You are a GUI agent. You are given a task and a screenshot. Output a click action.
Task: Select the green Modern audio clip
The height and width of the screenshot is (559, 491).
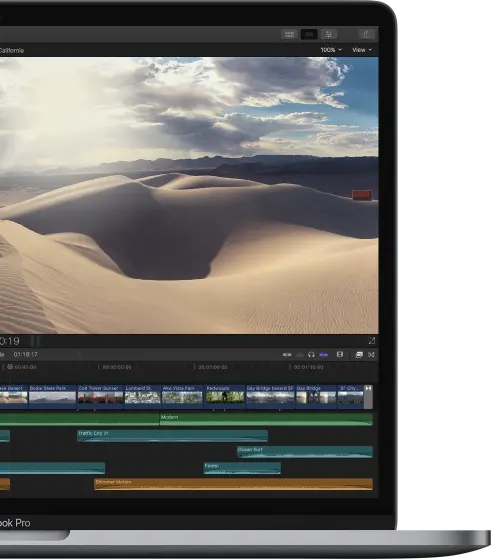coord(266,420)
